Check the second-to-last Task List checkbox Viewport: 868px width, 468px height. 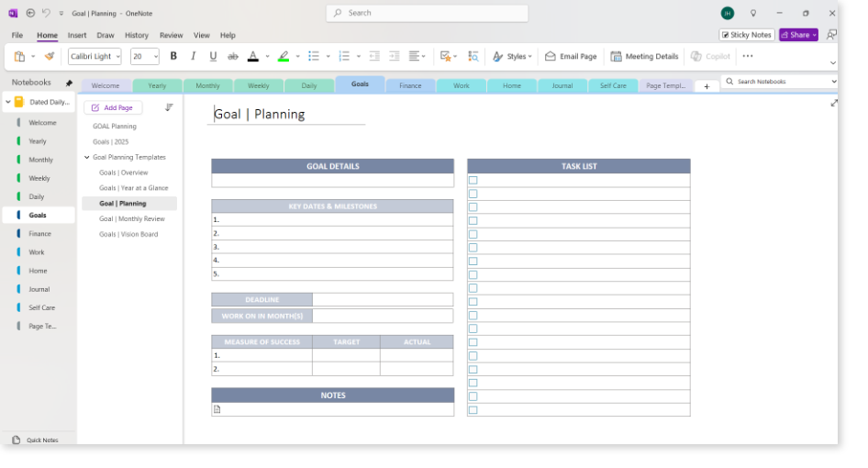pos(473,396)
